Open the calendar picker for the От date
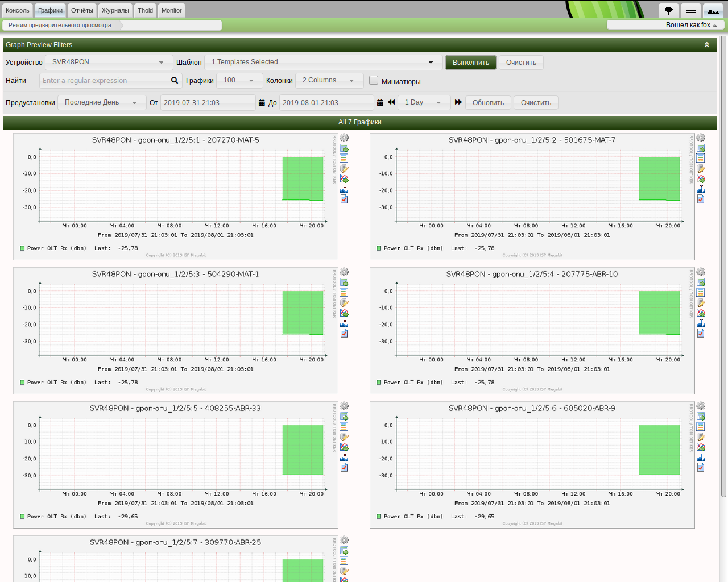The width and height of the screenshot is (728, 582). [x=262, y=103]
